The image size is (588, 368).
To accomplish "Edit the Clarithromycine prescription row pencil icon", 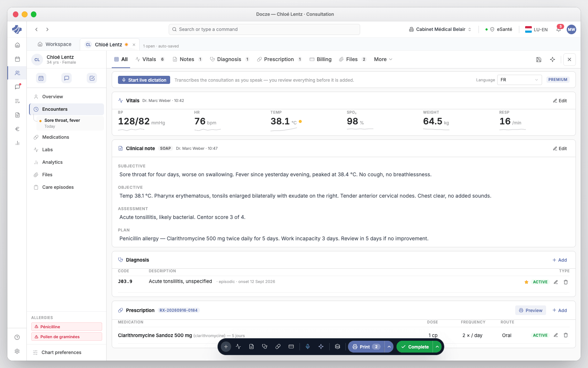I will pyautogui.click(x=556, y=335).
